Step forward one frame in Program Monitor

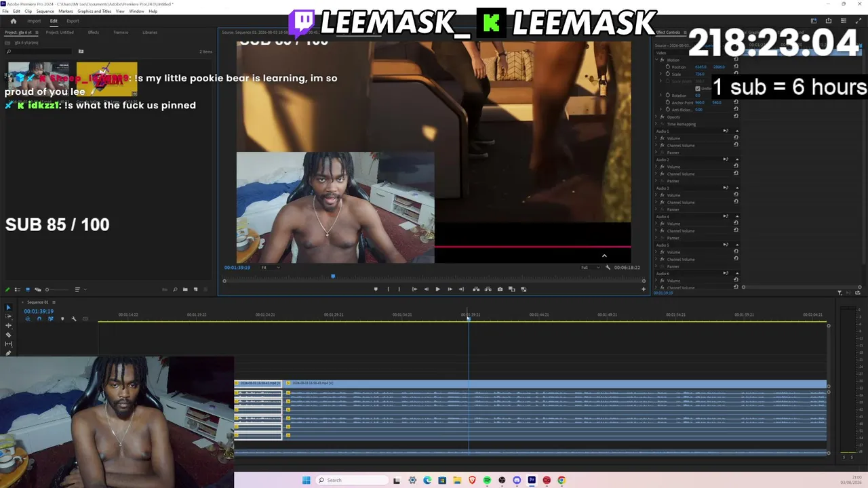coord(449,289)
